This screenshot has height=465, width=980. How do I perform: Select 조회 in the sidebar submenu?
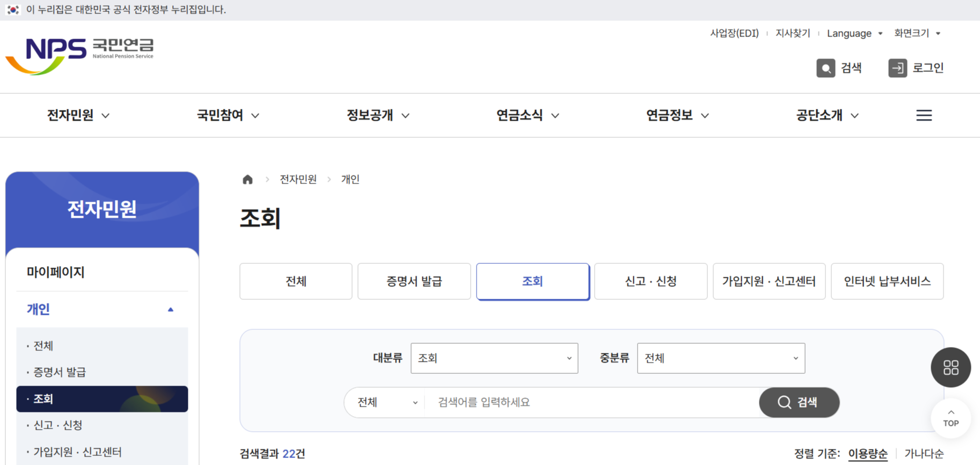(x=102, y=399)
